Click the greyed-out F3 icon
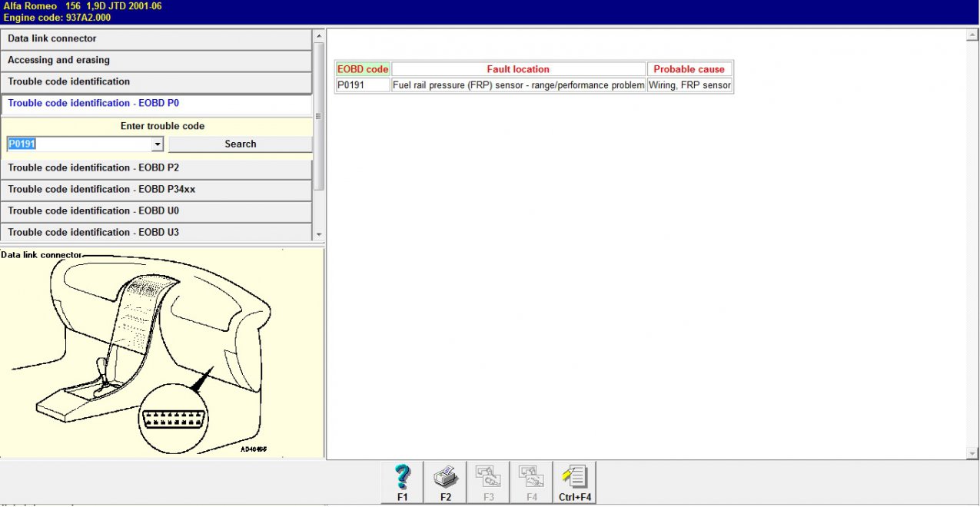Screen dimensions: 980x507 tap(489, 482)
